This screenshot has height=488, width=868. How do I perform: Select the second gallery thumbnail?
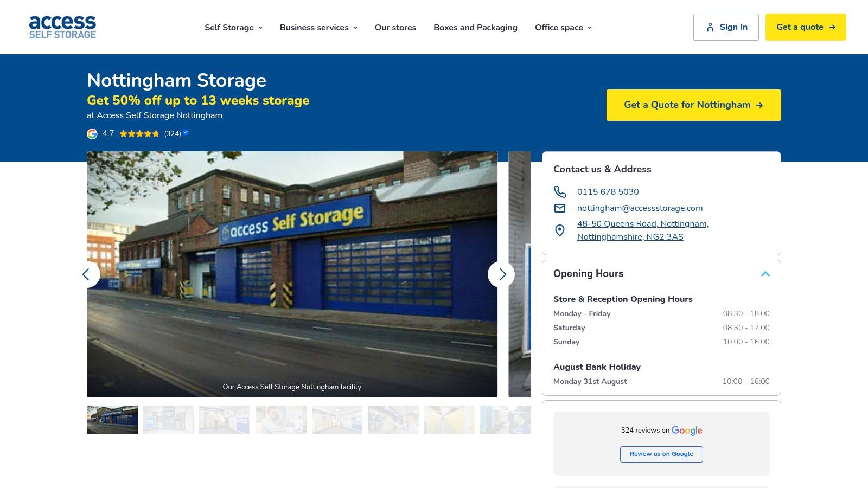coord(168,420)
